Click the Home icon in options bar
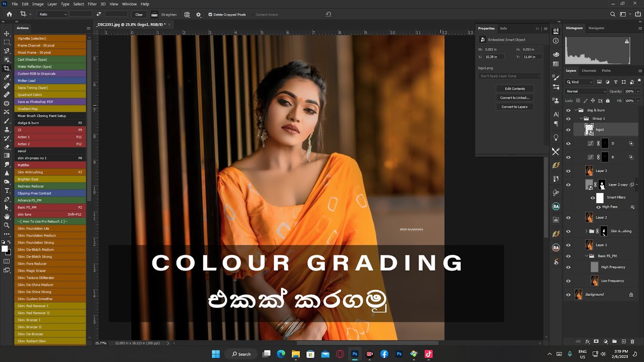 9,14
